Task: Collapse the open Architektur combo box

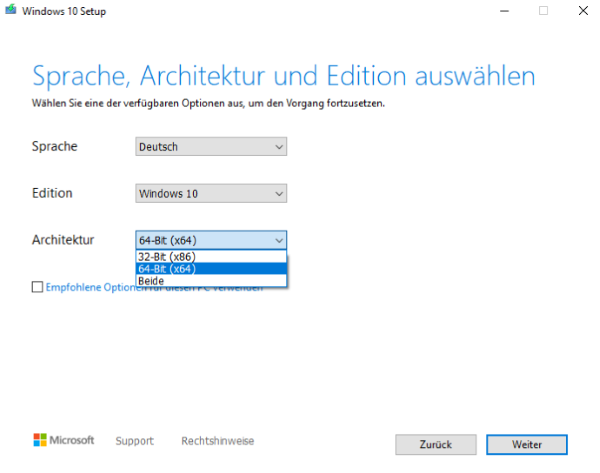Action: click(211, 240)
